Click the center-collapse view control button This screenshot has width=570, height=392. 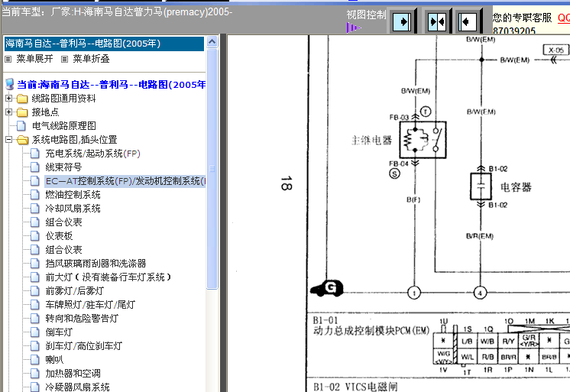tap(437, 22)
